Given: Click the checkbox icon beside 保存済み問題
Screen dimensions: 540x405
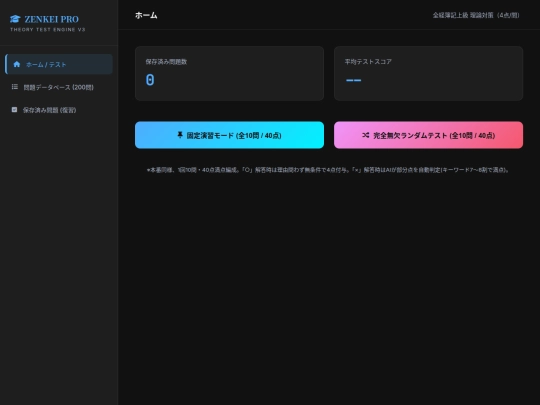Looking at the screenshot, I should [14, 110].
